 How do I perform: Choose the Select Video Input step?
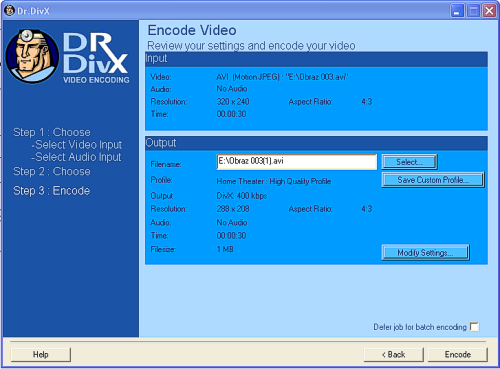tap(77, 145)
